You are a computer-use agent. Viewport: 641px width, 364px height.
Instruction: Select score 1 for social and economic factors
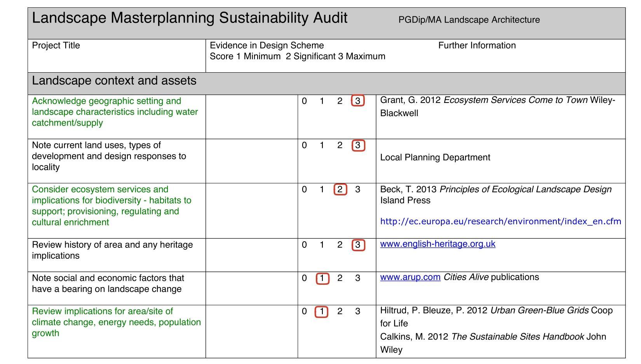322,279
